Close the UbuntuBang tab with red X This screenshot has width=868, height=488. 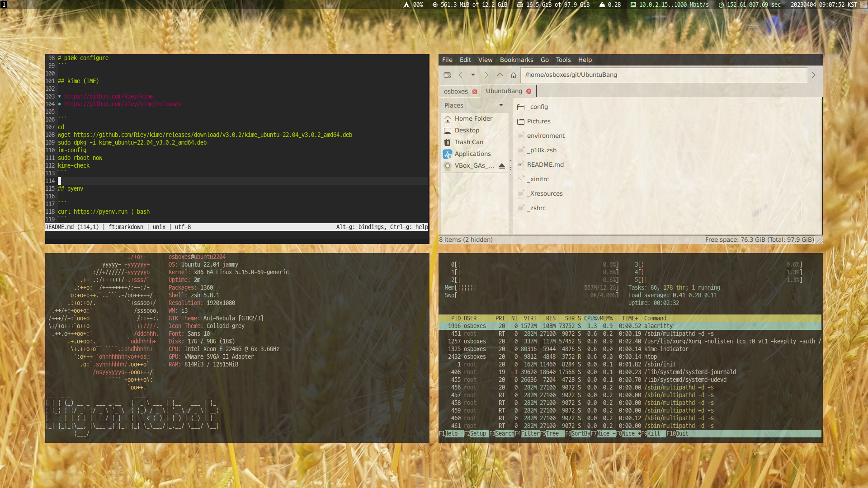(x=529, y=91)
